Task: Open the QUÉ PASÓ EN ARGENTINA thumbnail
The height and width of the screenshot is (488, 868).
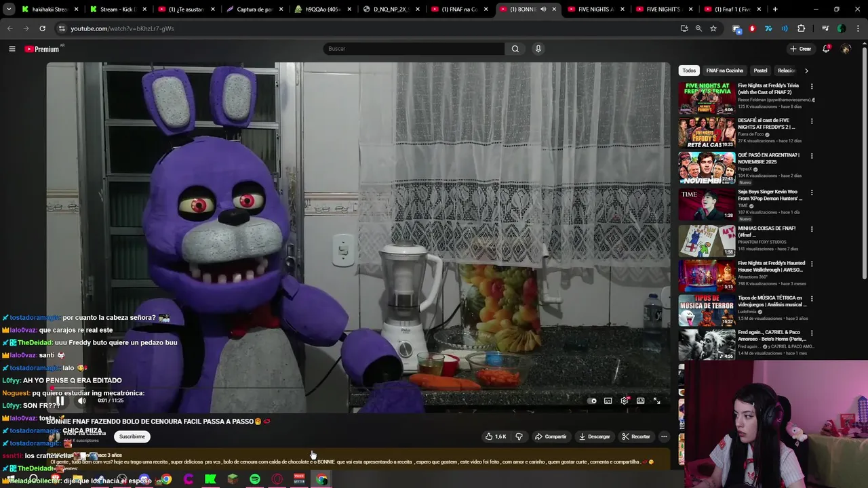Action: coord(707,167)
